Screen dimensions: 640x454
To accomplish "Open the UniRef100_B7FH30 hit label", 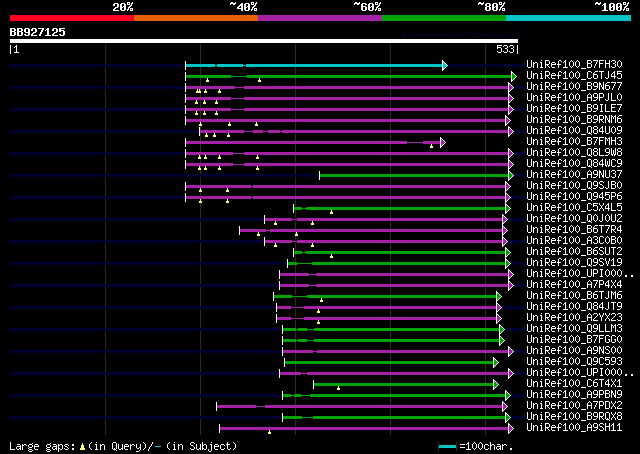I will pyautogui.click(x=574, y=64).
